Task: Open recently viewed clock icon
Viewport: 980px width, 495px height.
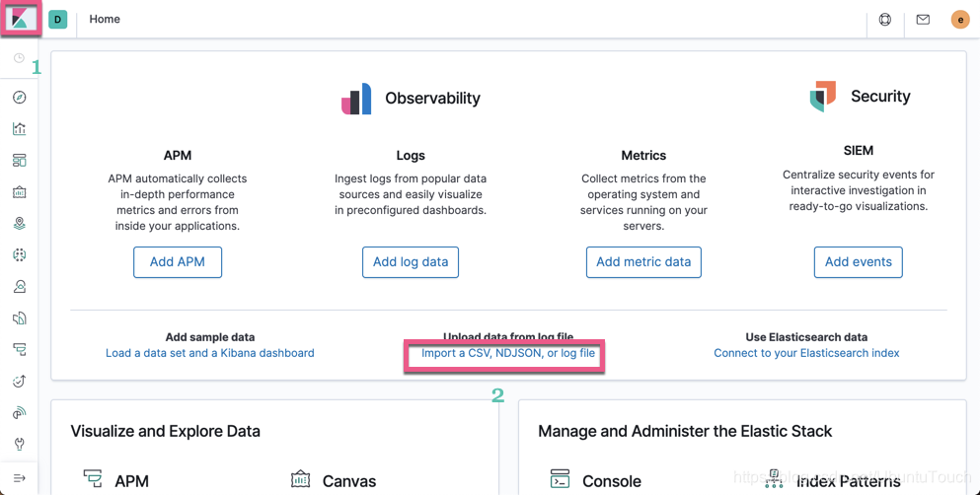Action: coord(20,58)
